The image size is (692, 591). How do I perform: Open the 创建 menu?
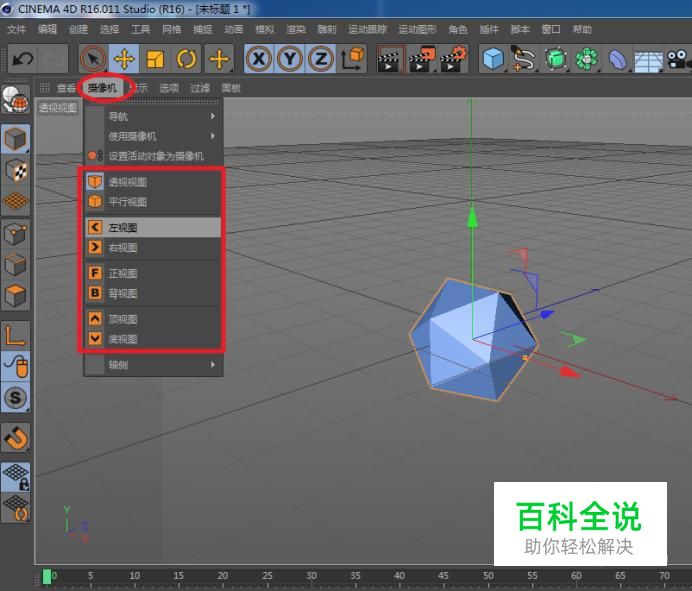pyautogui.click(x=78, y=30)
